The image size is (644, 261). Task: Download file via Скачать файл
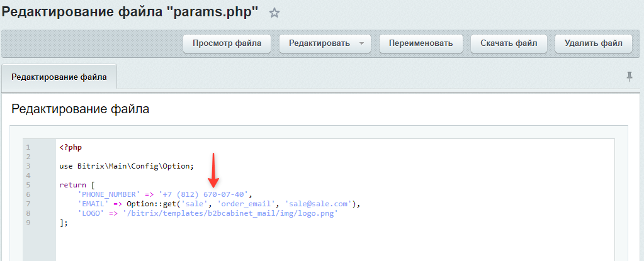[509, 43]
